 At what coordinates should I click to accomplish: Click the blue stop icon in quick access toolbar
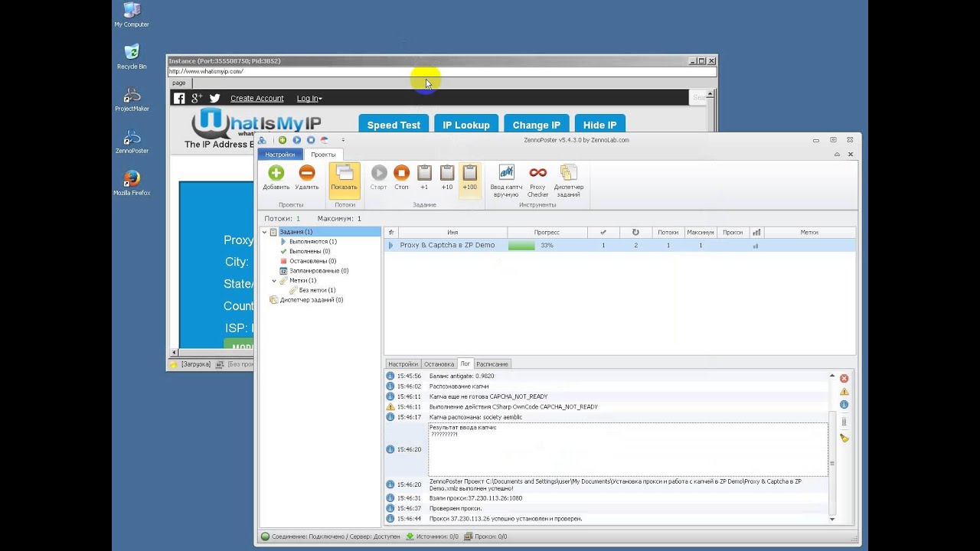click(310, 140)
